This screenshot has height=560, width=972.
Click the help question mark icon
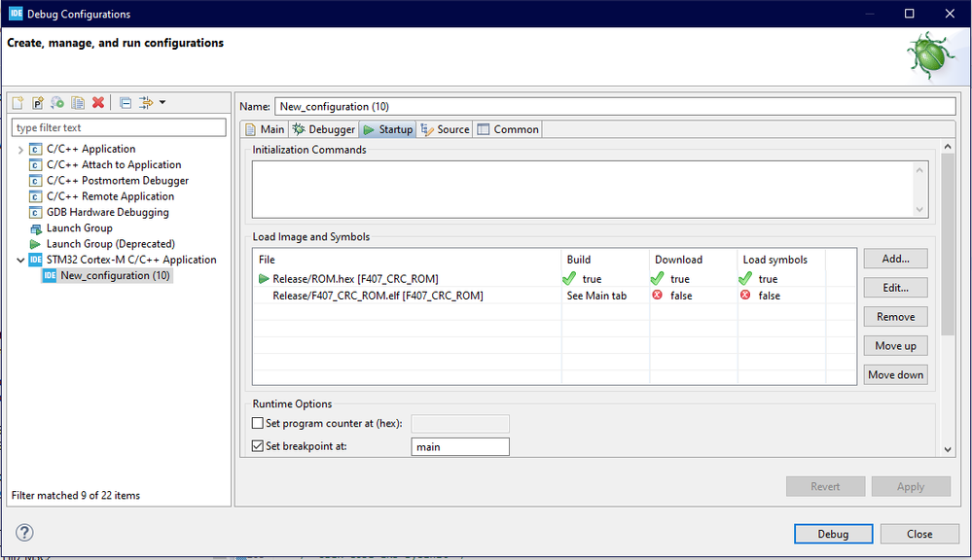click(24, 532)
